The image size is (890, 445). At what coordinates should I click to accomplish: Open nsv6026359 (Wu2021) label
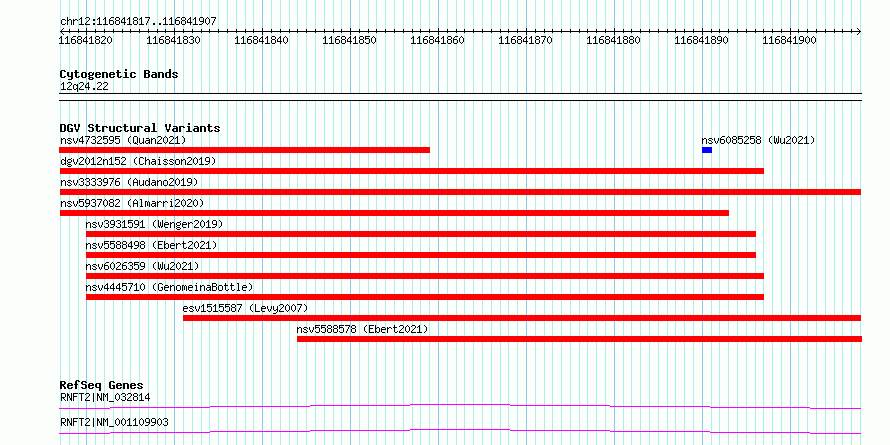pyautogui.click(x=142, y=266)
